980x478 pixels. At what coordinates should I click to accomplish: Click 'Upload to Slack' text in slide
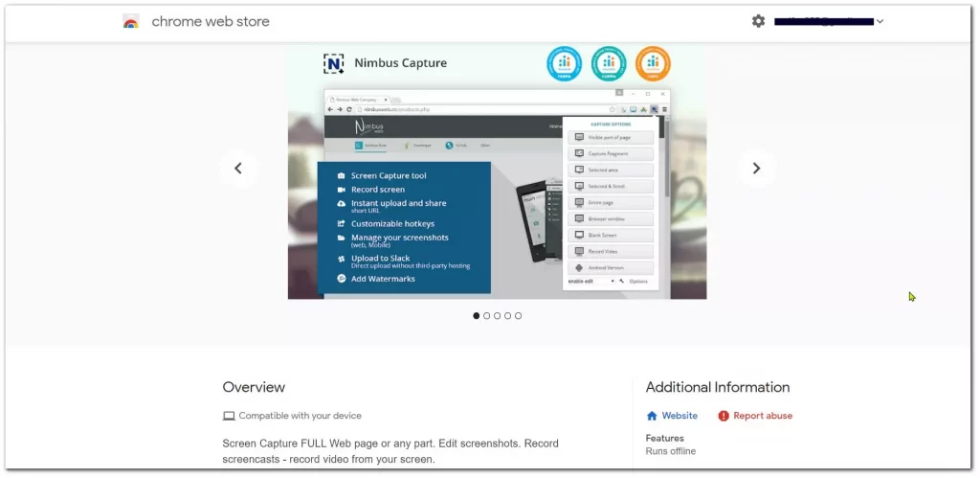pyautogui.click(x=381, y=258)
